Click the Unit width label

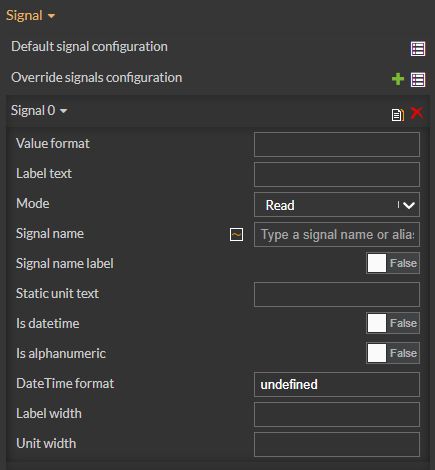pos(46,443)
